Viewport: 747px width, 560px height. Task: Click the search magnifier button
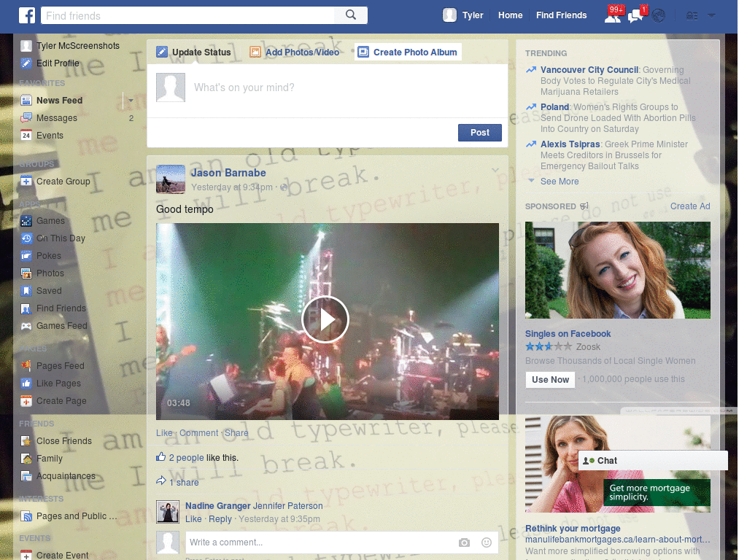(351, 15)
